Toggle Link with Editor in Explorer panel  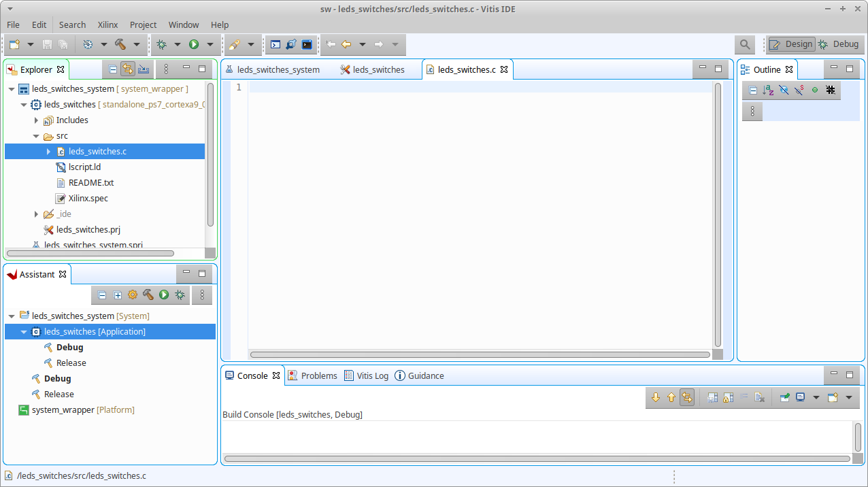[128, 69]
